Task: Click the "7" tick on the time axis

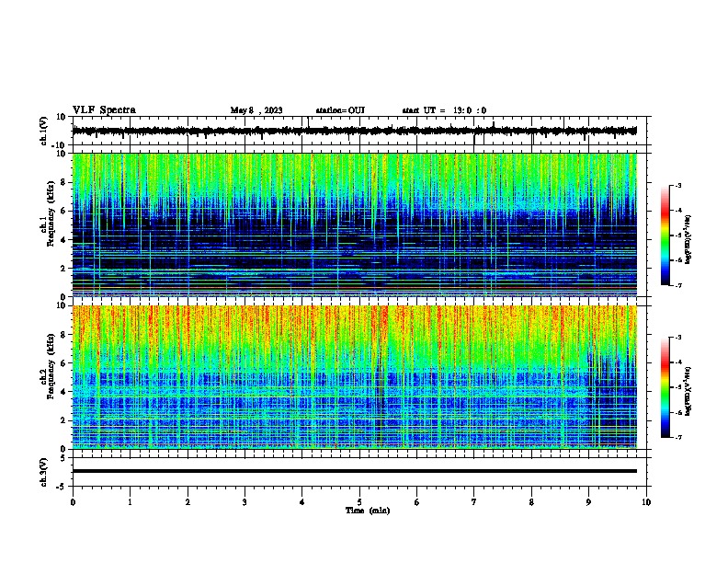Action: 474,502
